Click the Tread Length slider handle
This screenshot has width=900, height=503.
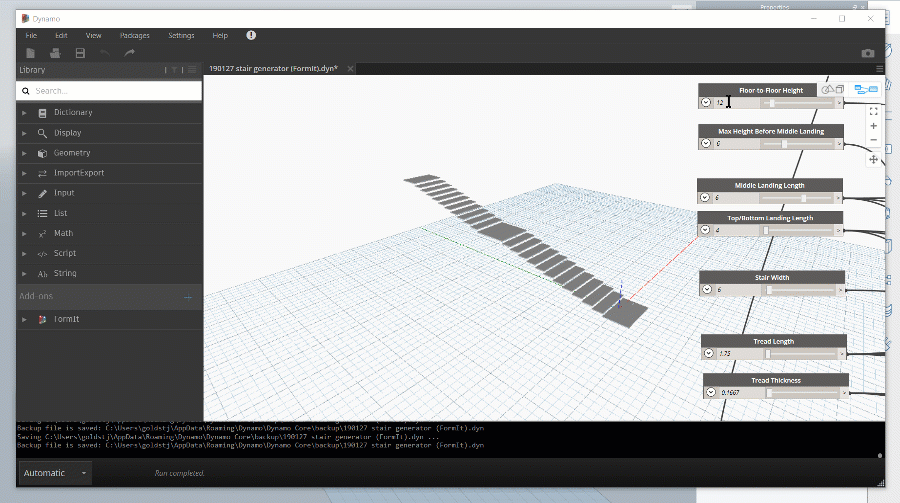767,354
